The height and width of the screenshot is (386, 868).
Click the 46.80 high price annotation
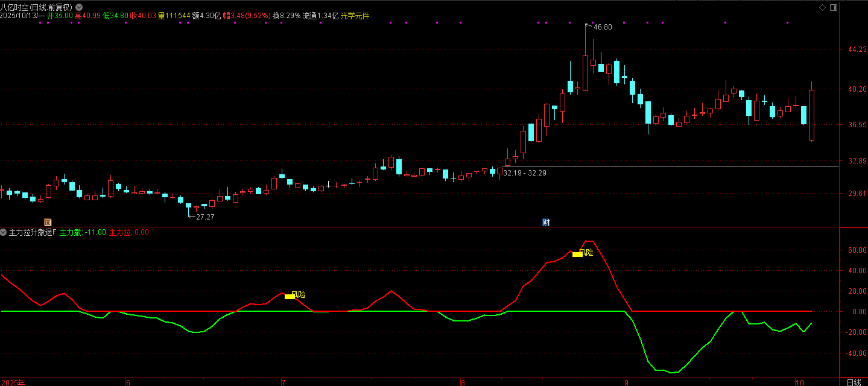(603, 27)
